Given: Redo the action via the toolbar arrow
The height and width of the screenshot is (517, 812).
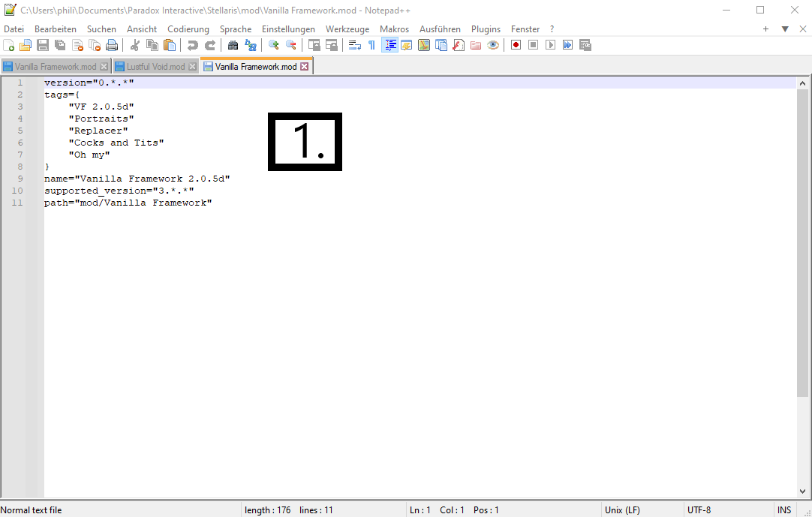Looking at the screenshot, I should [209, 45].
